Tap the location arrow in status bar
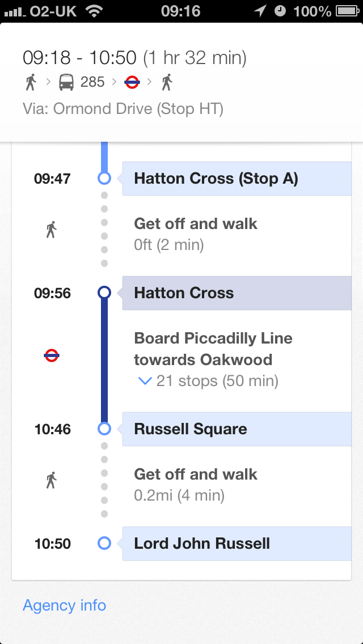363x644 pixels. pos(260,11)
